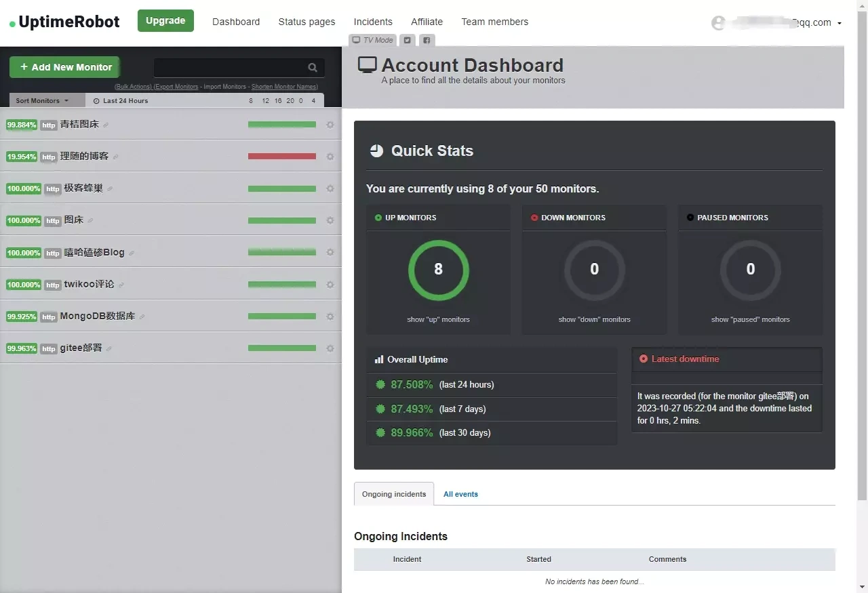Open settings gear for gitee部署 monitor

(330, 348)
